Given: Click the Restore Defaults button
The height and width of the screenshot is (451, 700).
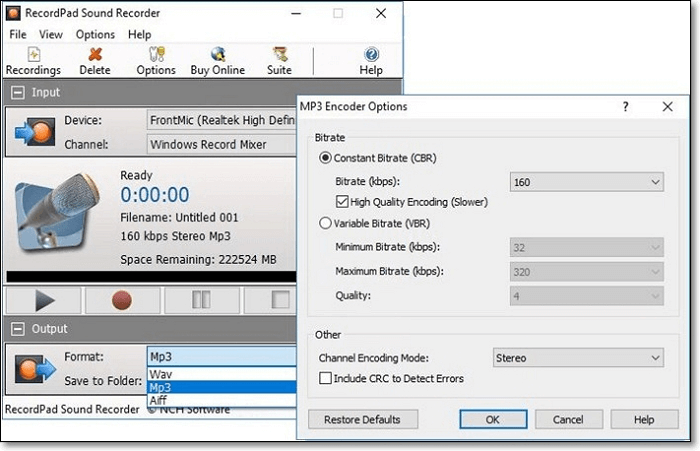Looking at the screenshot, I should click(362, 420).
